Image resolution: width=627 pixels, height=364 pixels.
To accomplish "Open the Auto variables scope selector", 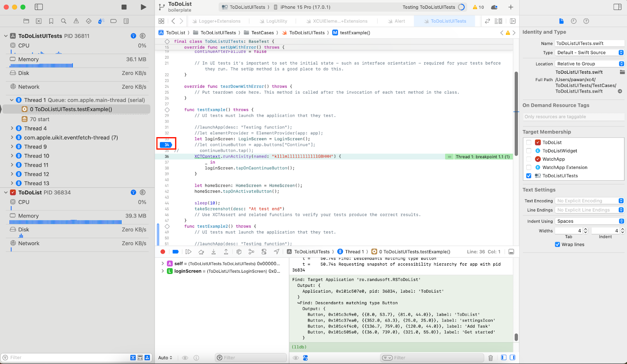I will [165, 358].
